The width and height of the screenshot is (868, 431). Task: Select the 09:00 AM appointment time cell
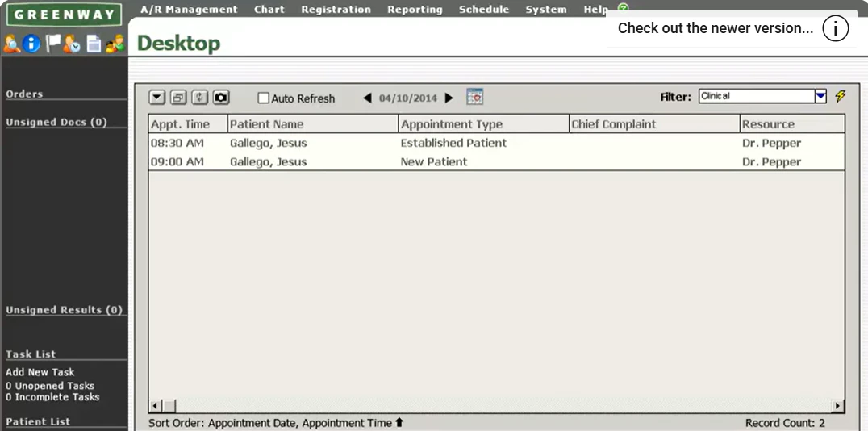[x=177, y=161]
